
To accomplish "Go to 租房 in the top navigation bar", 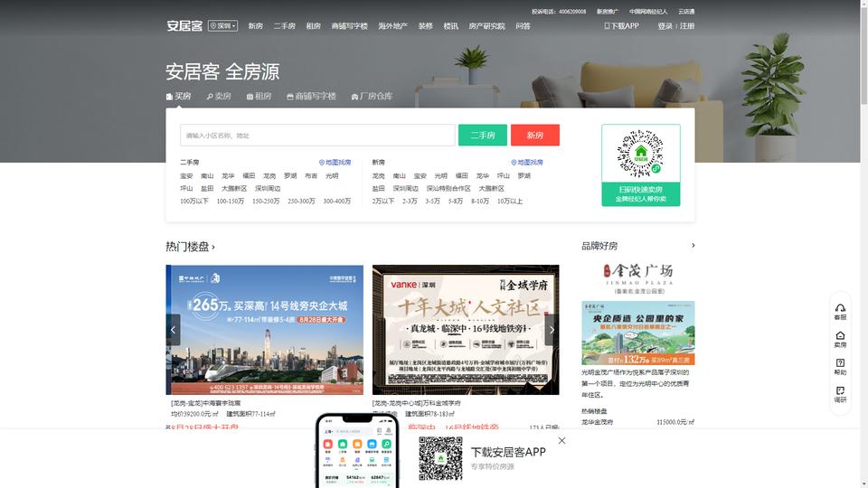I will click(x=314, y=26).
